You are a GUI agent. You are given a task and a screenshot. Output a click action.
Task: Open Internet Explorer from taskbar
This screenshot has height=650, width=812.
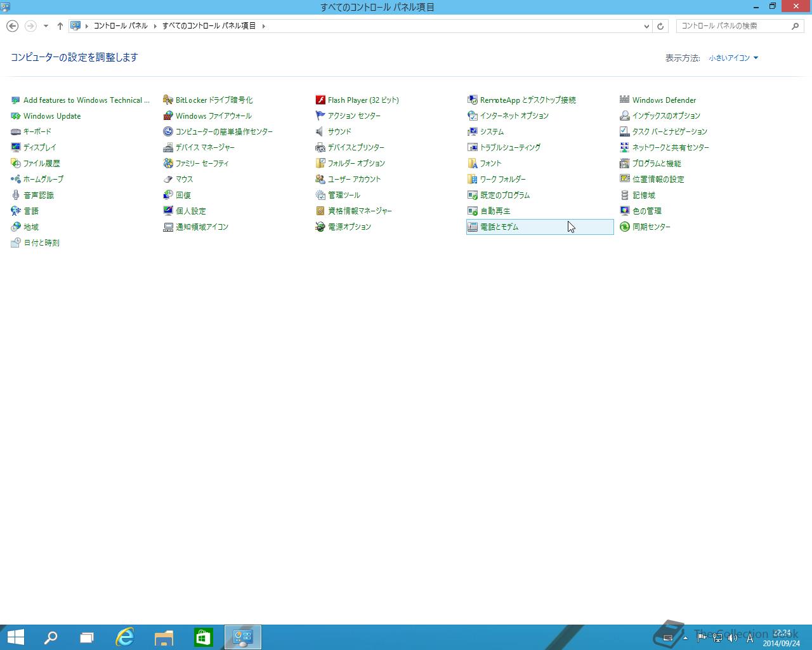[125, 637]
